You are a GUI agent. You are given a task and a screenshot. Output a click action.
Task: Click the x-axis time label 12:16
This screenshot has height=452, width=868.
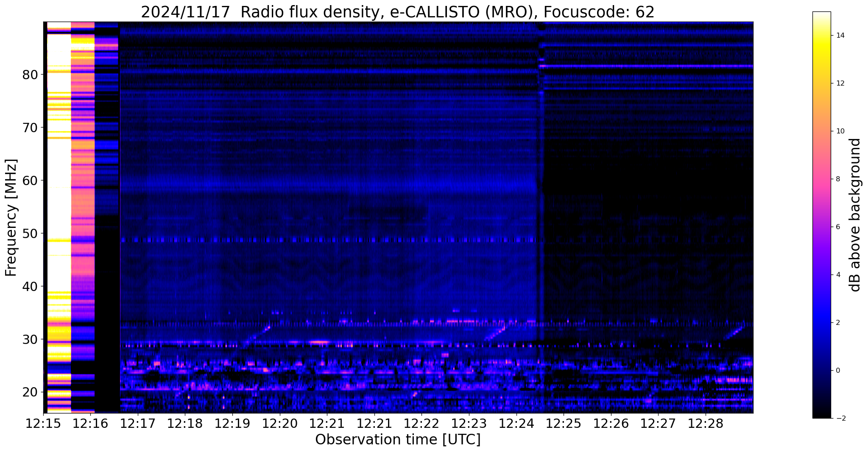pyautogui.click(x=90, y=424)
